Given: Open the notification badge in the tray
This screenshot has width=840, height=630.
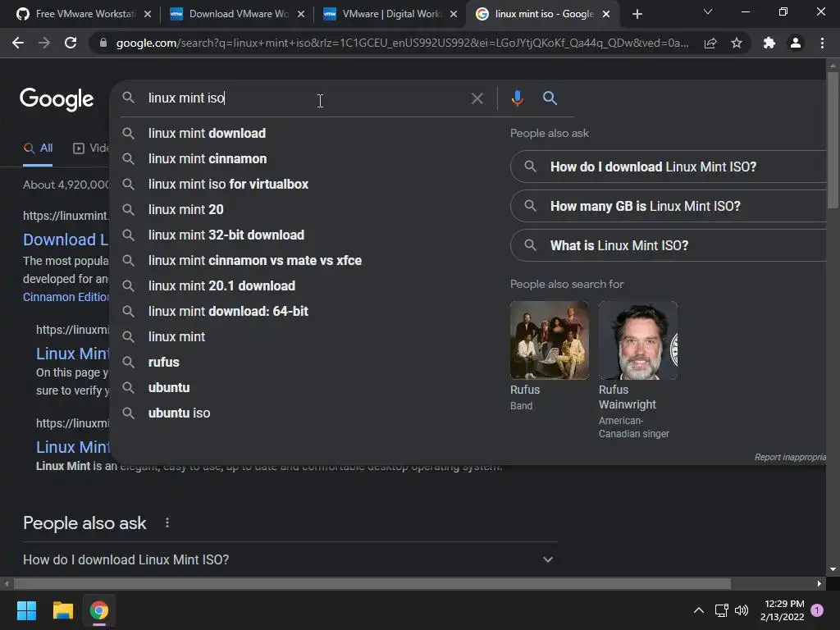Looking at the screenshot, I should 817,610.
